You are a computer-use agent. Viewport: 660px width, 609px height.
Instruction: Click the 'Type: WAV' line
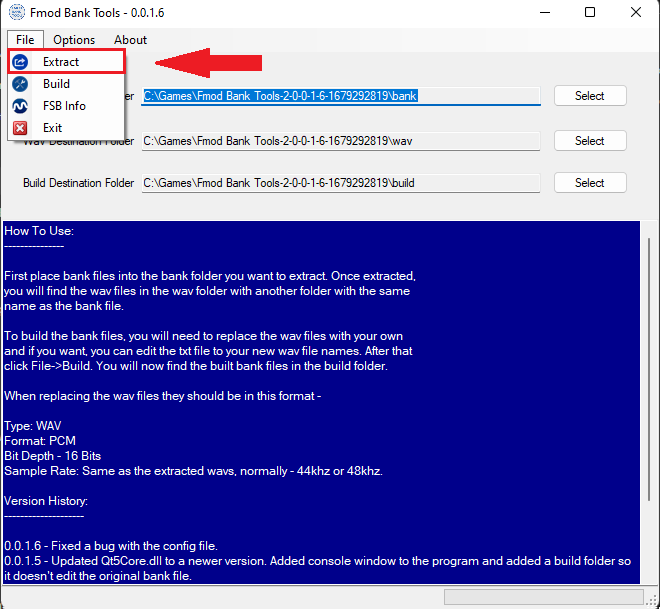click(x=32, y=426)
